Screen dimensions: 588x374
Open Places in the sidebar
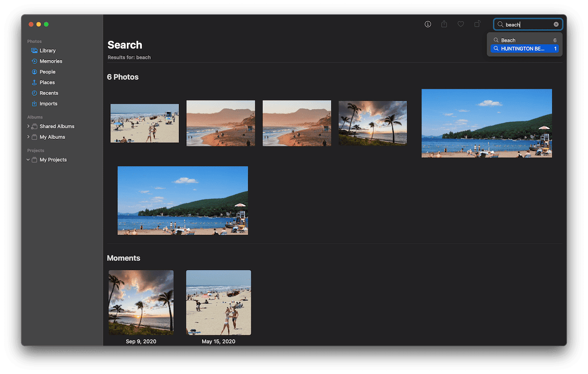click(47, 83)
